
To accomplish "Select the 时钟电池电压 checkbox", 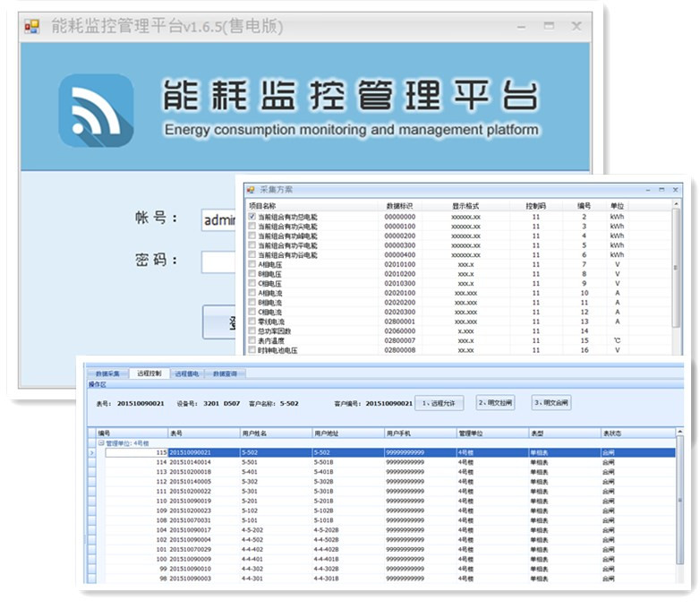I will (x=252, y=350).
